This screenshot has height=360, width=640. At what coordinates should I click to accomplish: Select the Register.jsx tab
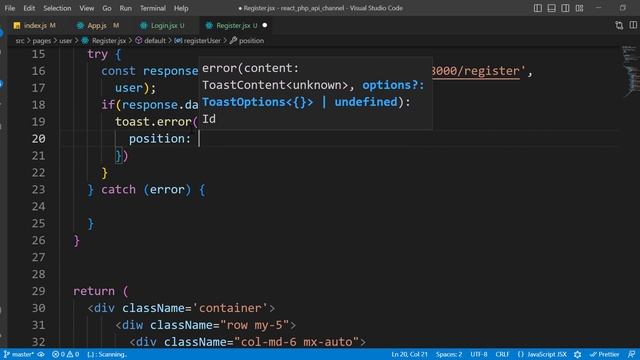[x=237, y=25]
